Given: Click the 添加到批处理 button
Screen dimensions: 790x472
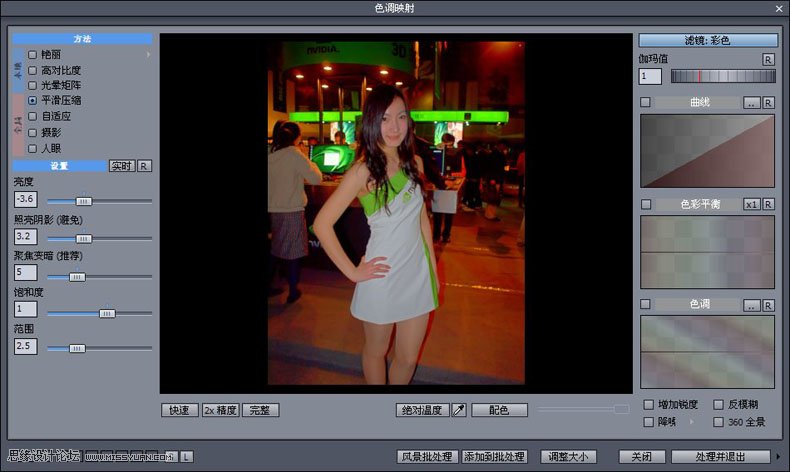Looking at the screenshot, I should (494, 457).
